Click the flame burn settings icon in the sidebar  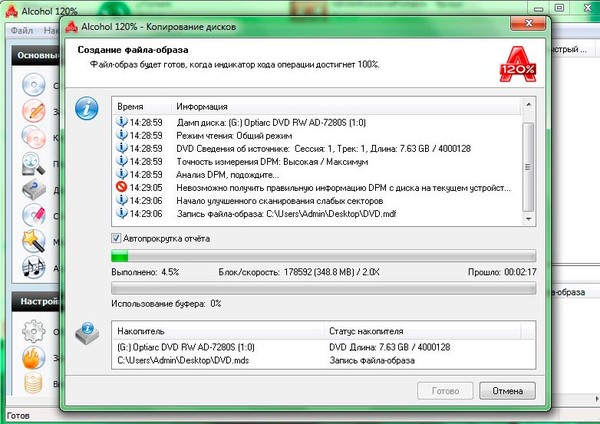click(x=34, y=357)
